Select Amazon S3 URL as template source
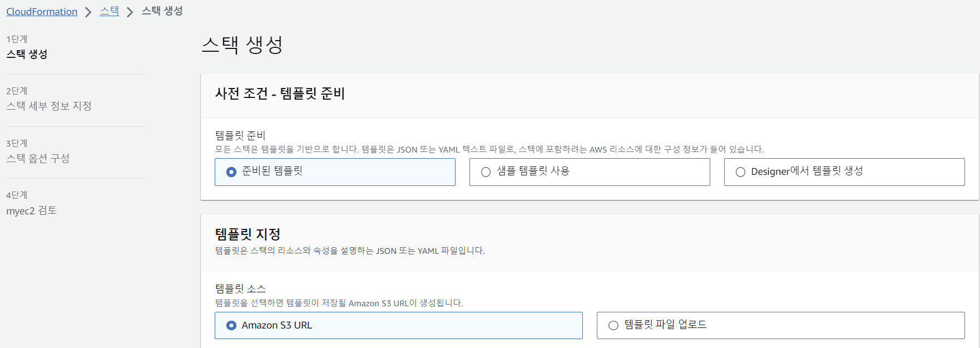Screen dimensions: 980x348 click(x=399, y=325)
